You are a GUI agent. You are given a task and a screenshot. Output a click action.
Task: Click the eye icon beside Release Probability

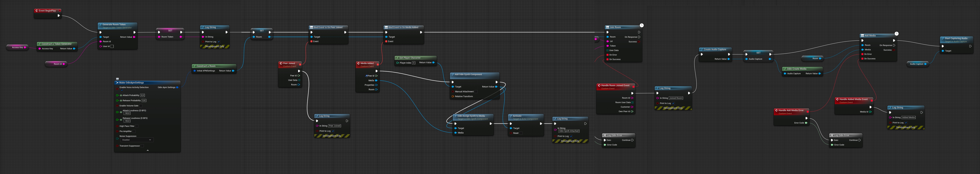point(121,101)
